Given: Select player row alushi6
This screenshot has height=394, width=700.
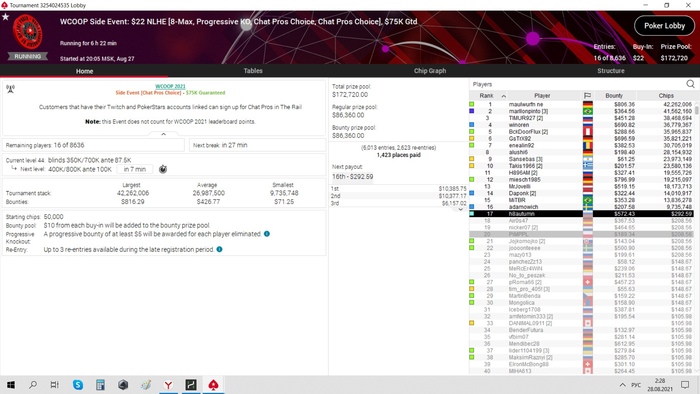Looking at the screenshot, I should pyautogui.click(x=581, y=152).
